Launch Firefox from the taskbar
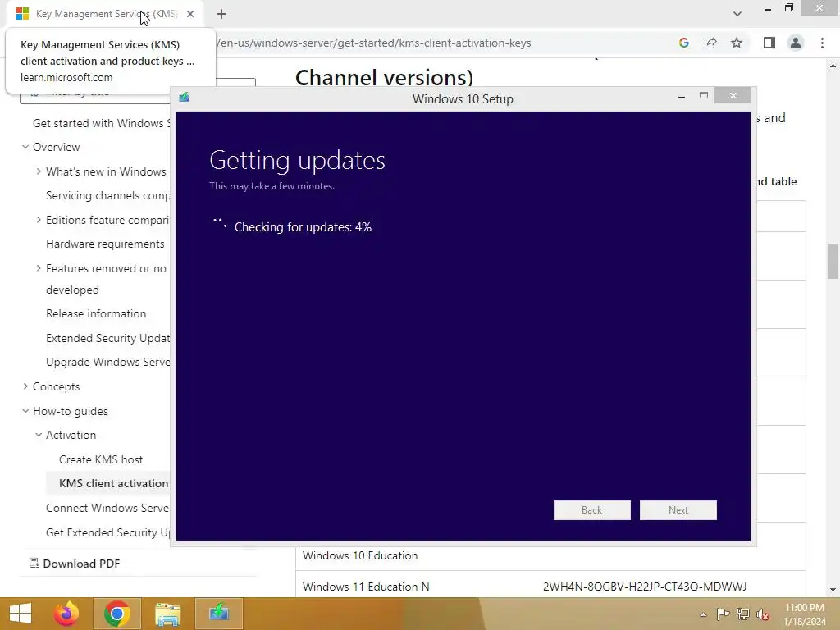The image size is (840, 630). point(66,614)
